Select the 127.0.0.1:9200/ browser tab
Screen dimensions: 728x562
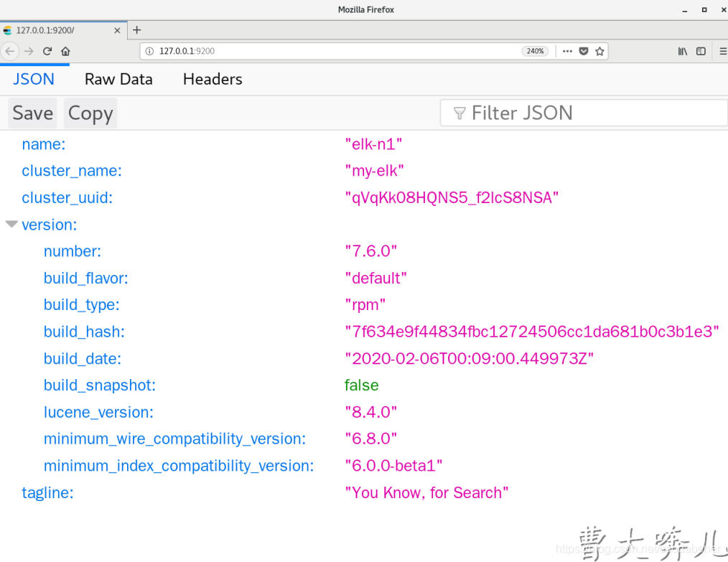pyautogui.click(x=63, y=30)
